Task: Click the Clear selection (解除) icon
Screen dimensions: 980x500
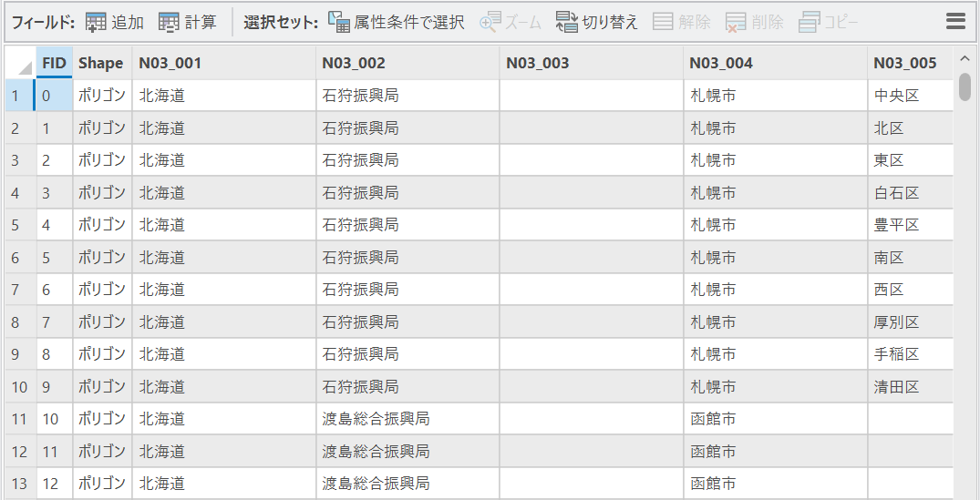Action: (664, 22)
